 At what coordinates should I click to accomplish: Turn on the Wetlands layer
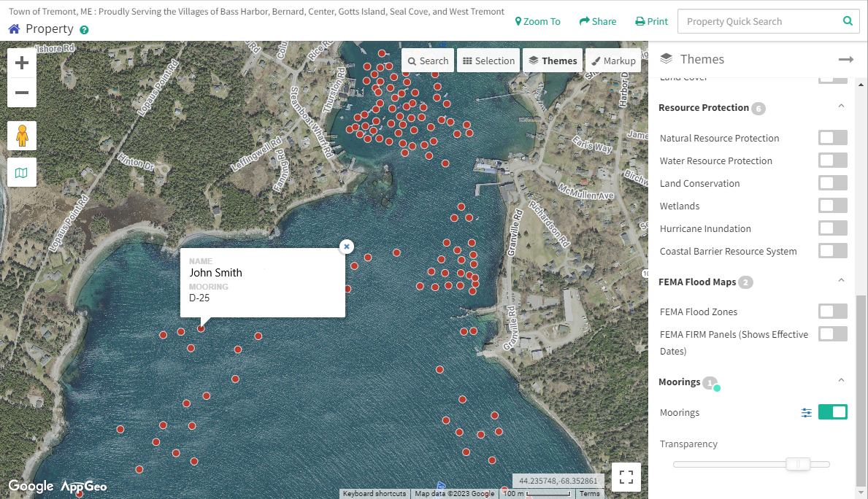tap(832, 205)
